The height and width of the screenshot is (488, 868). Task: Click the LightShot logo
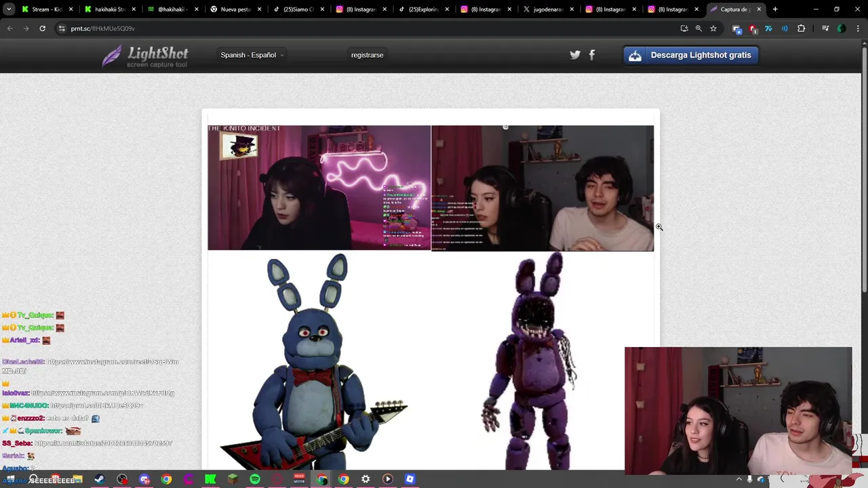click(x=145, y=56)
